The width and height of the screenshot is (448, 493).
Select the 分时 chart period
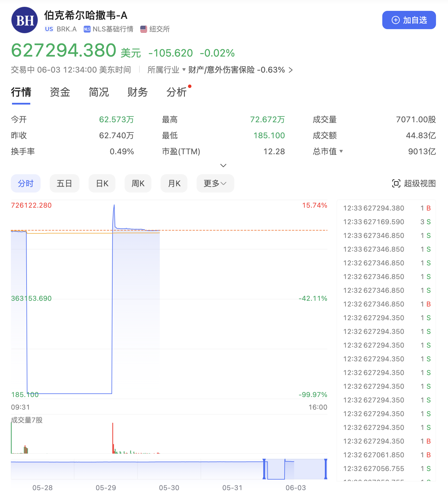[x=26, y=183]
